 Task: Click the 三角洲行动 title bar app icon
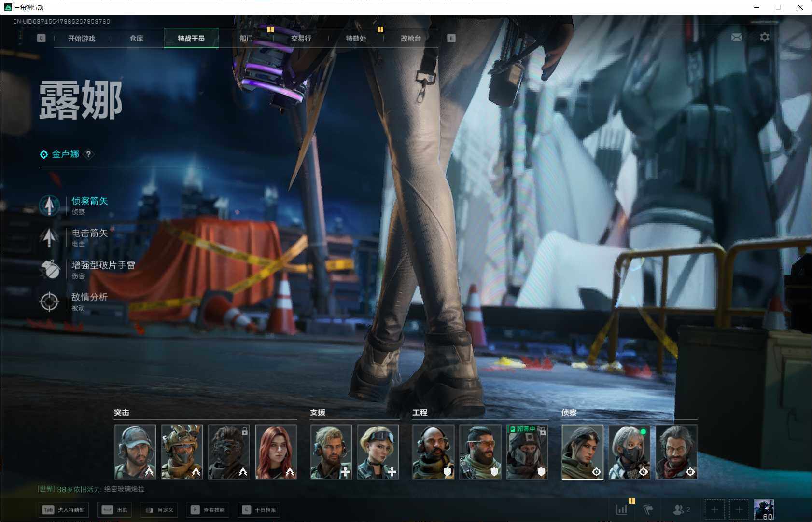(x=8, y=7)
